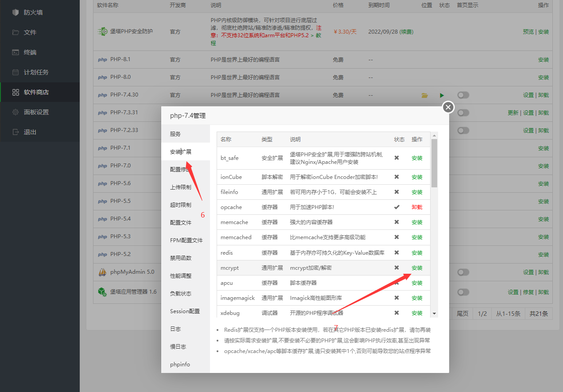Install the redis extension
This screenshot has width=563, height=392.
417,253
